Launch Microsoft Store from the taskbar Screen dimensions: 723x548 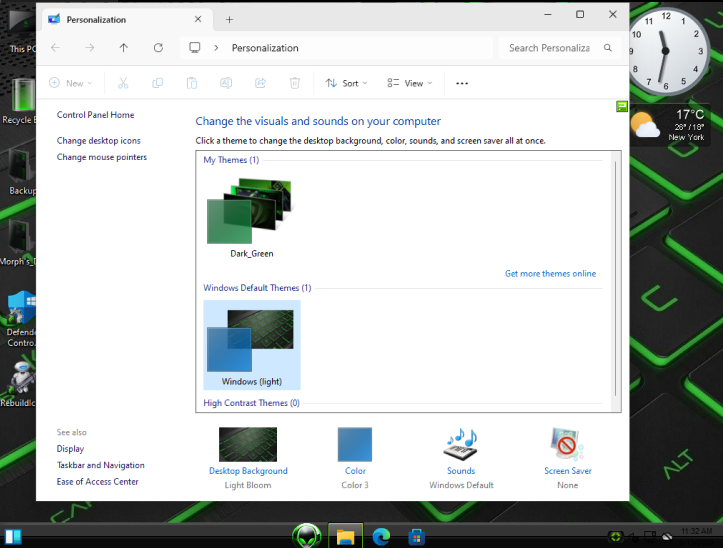416,537
